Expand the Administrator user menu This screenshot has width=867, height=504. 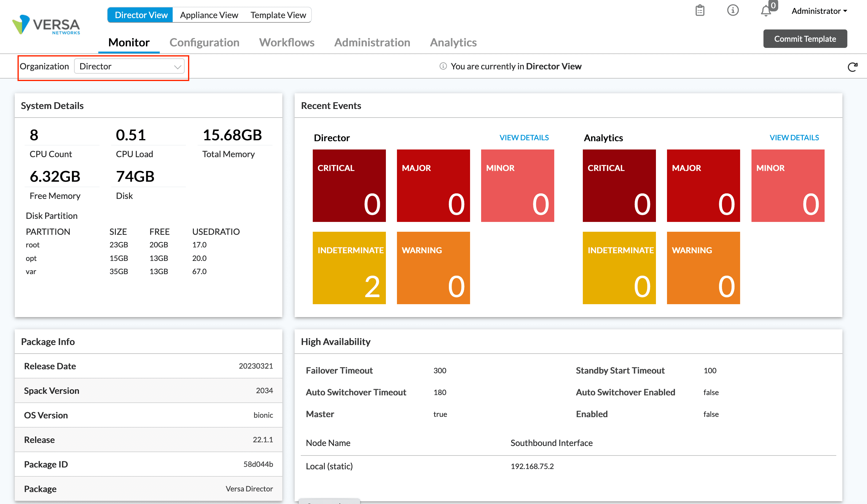click(x=819, y=11)
